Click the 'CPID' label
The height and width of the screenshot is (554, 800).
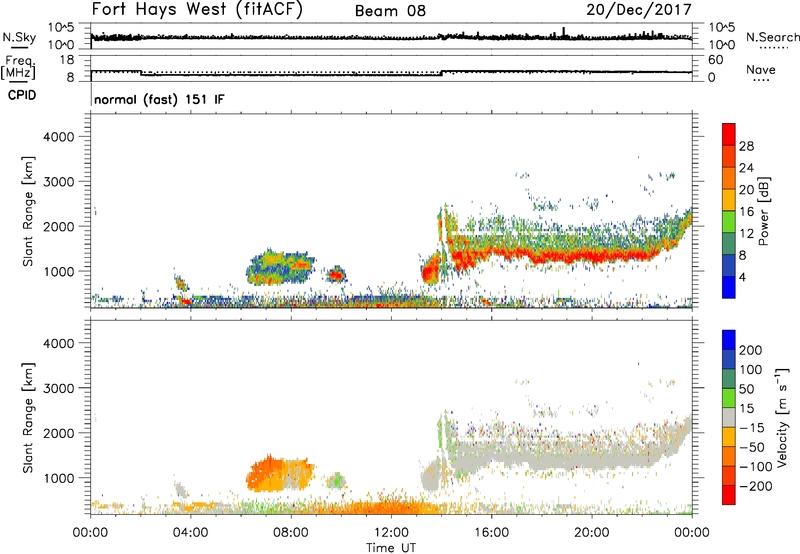click(x=22, y=95)
